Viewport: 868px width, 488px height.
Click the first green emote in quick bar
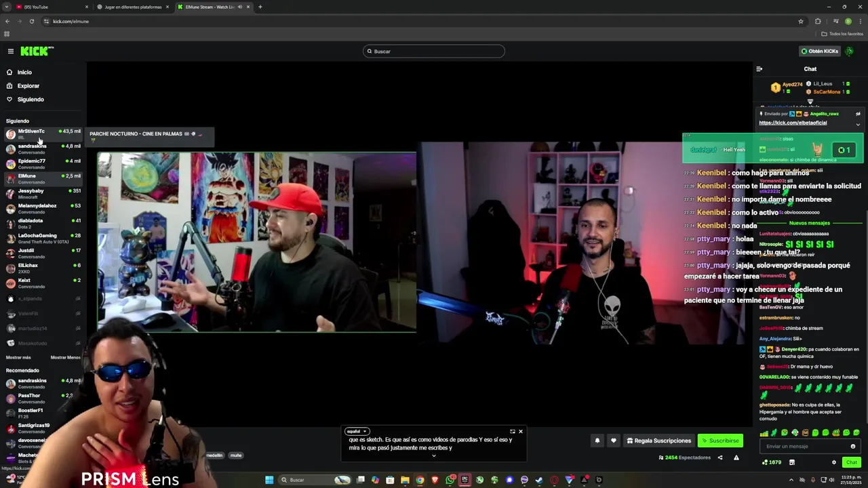pyautogui.click(x=764, y=432)
